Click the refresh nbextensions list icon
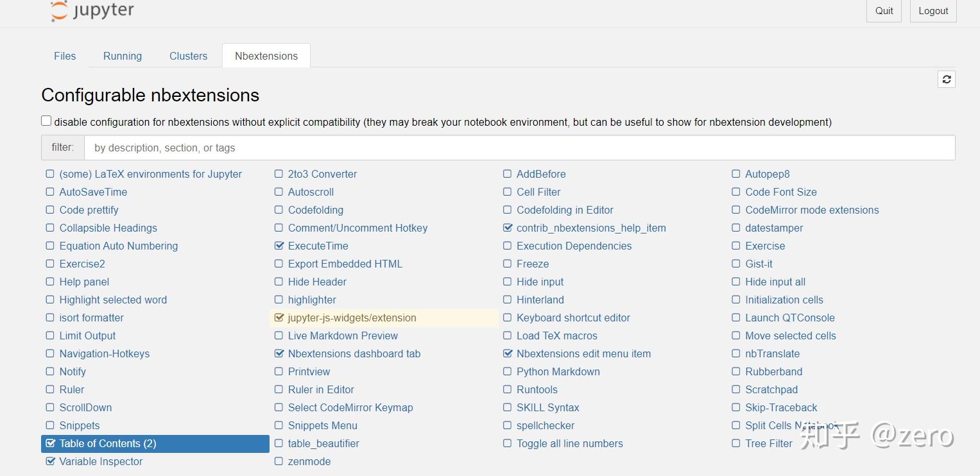This screenshot has width=980, height=476. tap(946, 79)
